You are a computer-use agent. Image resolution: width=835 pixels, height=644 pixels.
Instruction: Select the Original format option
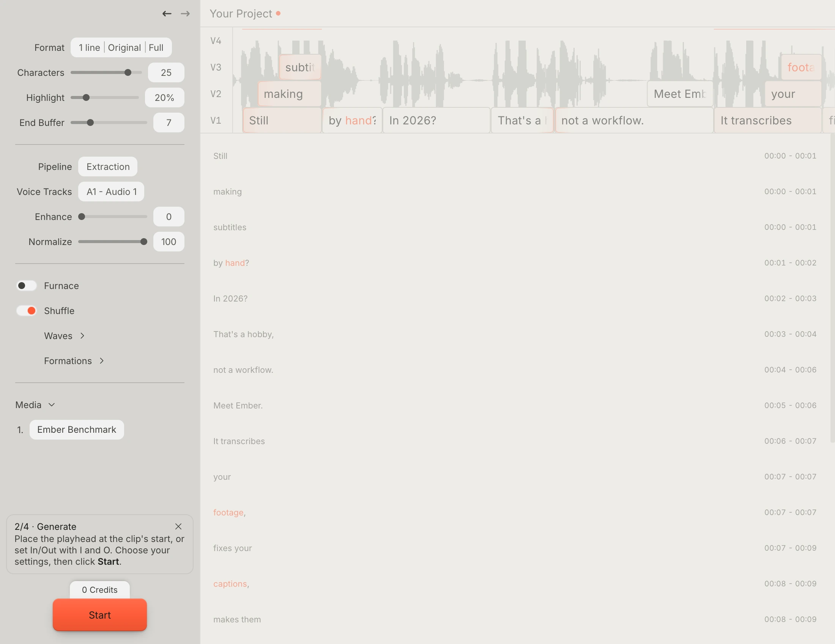click(x=124, y=47)
